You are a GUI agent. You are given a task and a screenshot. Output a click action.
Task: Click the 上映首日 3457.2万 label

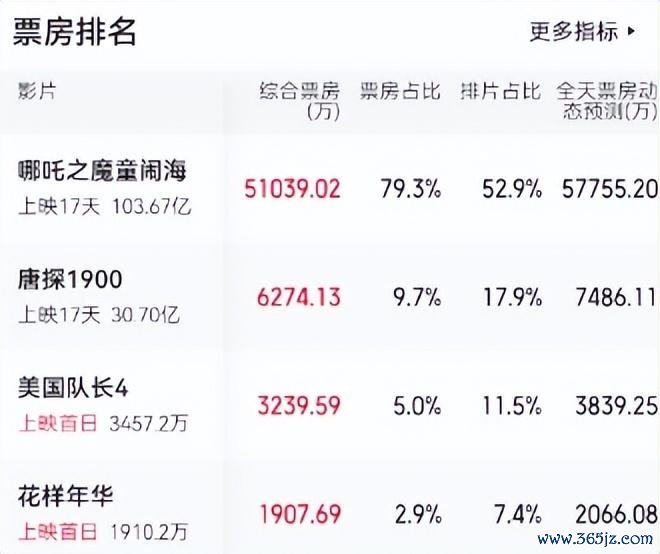[103, 423]
